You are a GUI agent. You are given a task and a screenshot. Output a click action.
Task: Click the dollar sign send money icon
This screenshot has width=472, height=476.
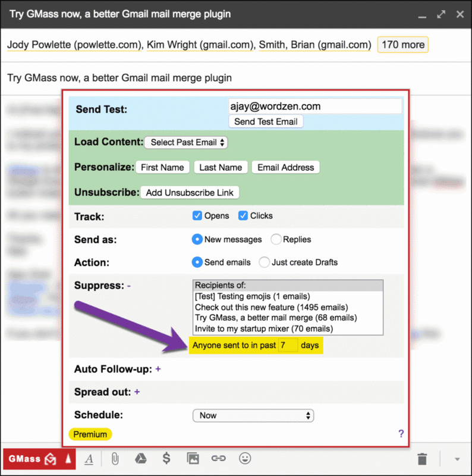pyautogui.click(x=166, y=459)
